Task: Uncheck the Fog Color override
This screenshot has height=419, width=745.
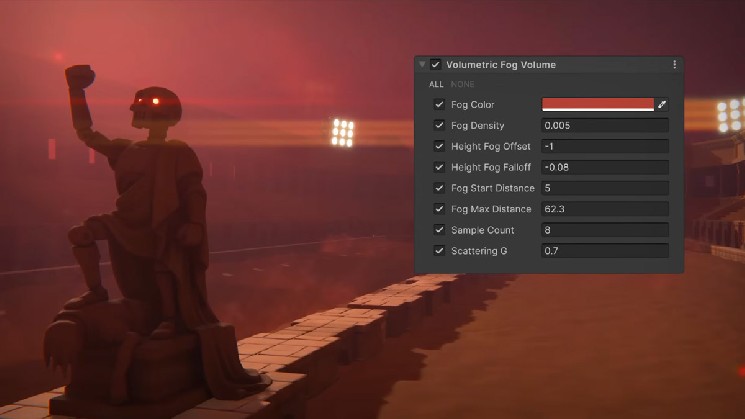Action: coord(439,105)
